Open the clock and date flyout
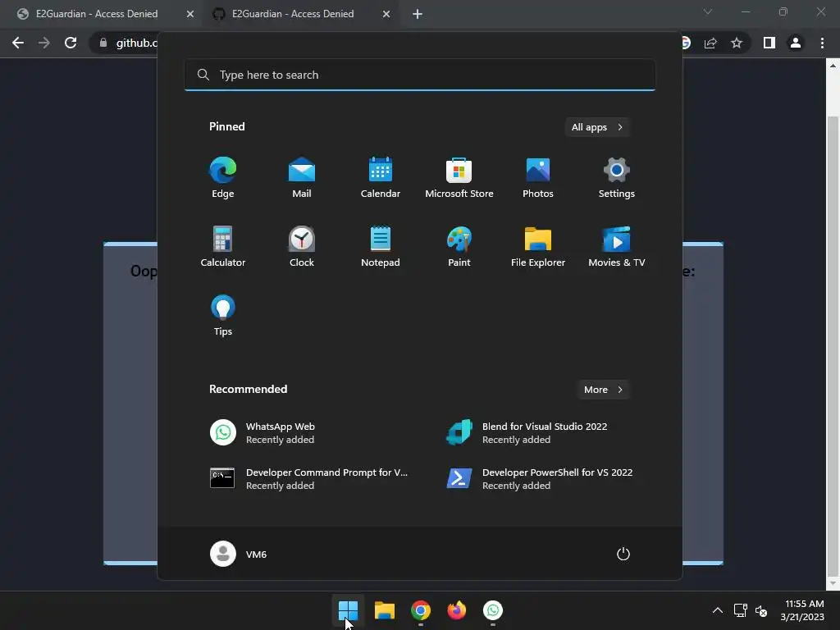 coord(802,610)
